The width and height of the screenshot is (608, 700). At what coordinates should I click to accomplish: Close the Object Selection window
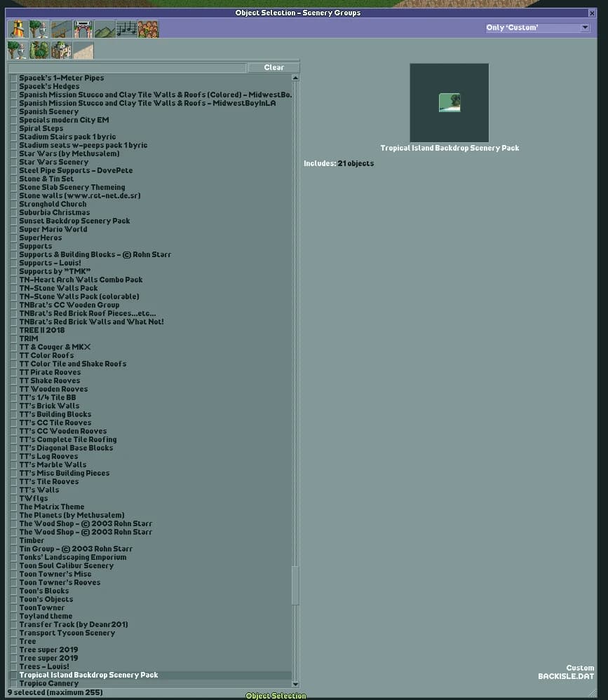592,13
